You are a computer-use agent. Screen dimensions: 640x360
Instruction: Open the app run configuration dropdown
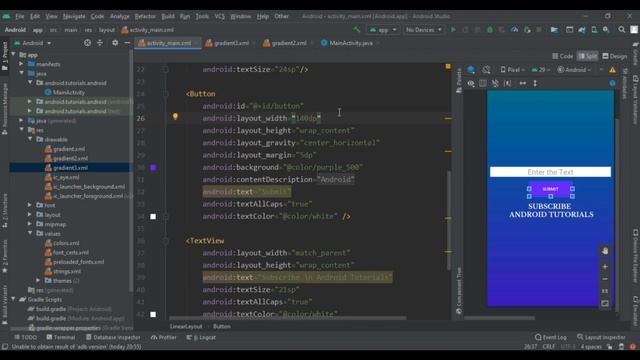coord(383,30)
